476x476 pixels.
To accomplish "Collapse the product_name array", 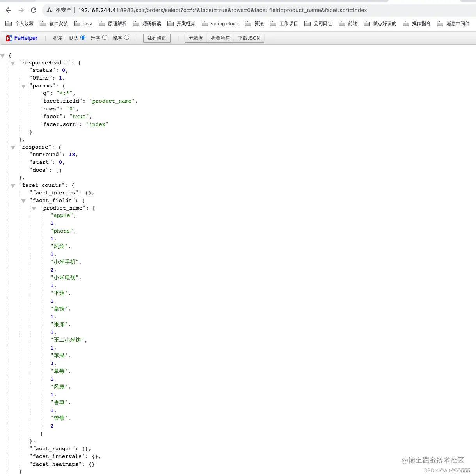I will point(34,208).
